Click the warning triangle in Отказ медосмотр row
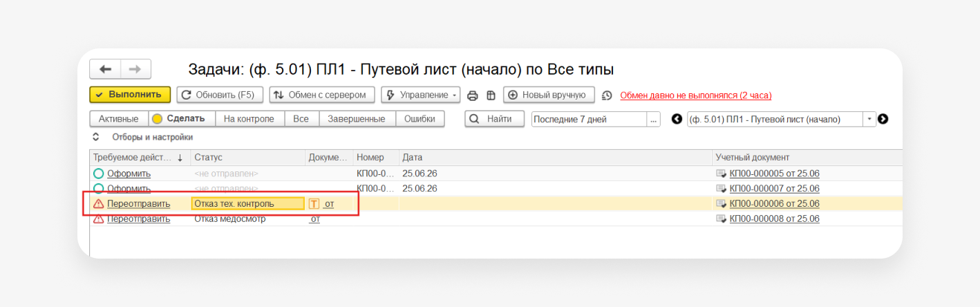This screenshot has width=980, height=307. [98, 218]
